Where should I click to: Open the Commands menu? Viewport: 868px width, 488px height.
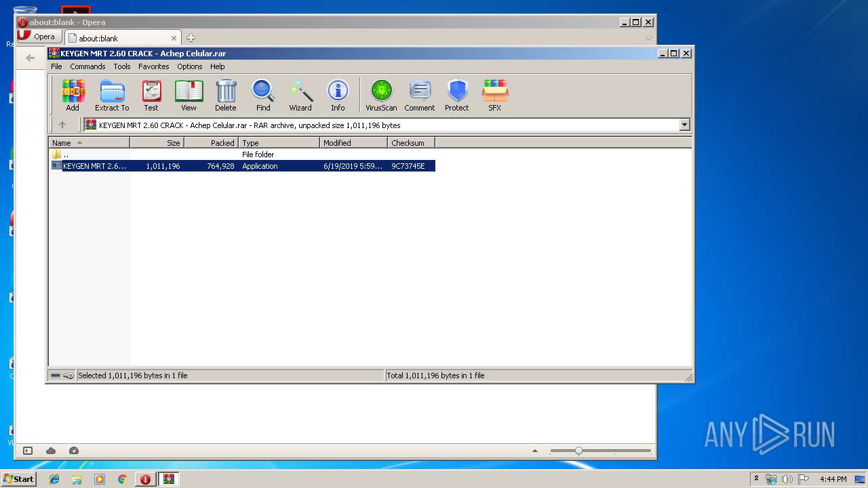(x=87, y=66)
